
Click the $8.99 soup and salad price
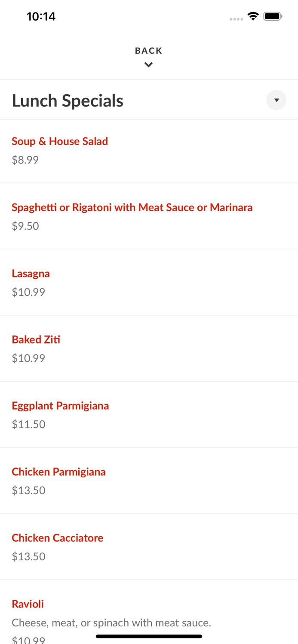[25, 160]
